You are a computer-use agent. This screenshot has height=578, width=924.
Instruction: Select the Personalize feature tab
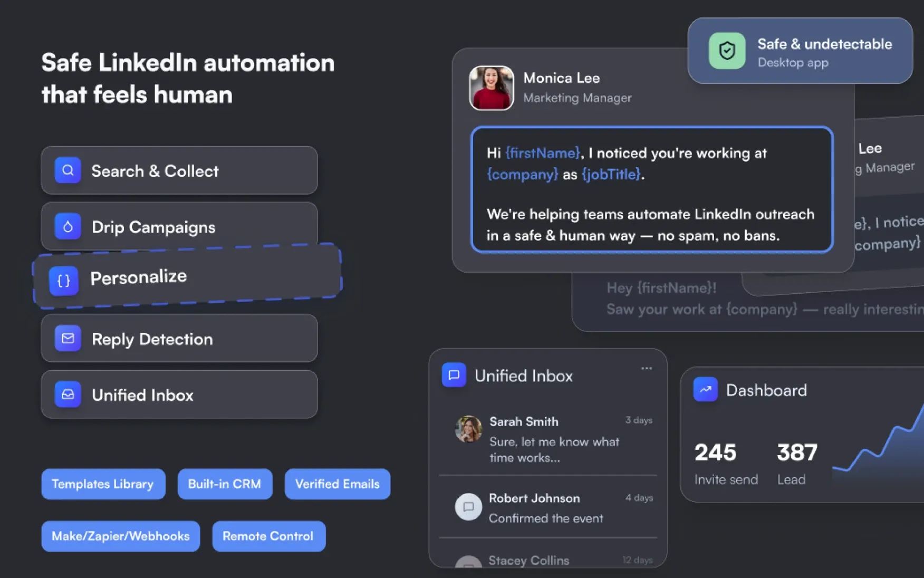click(187, 276)
